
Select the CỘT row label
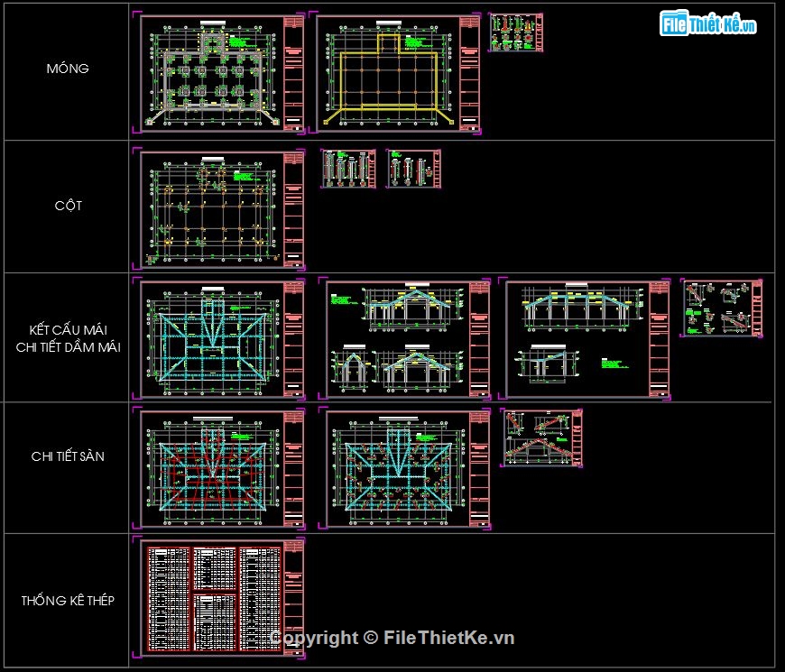click(x=68, y=206)
